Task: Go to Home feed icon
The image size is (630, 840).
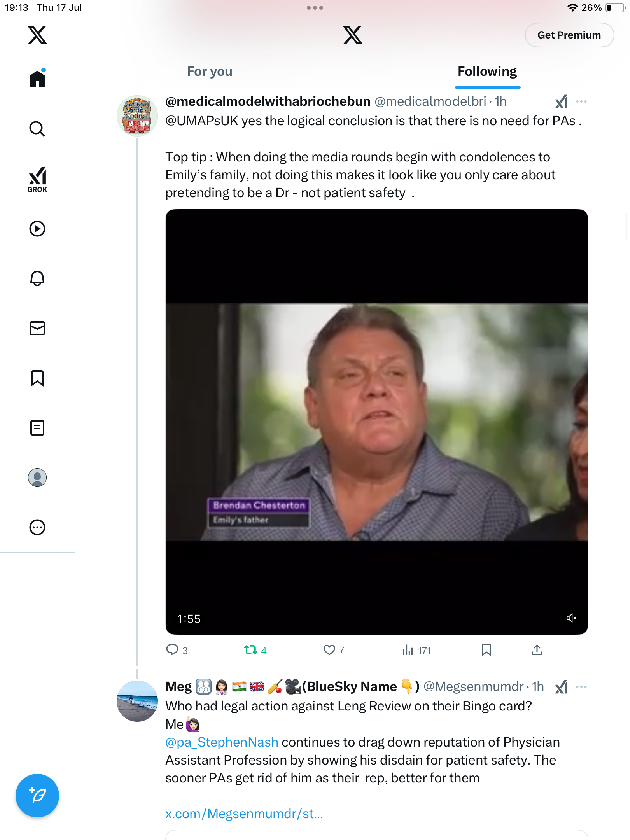Action: pos(37,78)
